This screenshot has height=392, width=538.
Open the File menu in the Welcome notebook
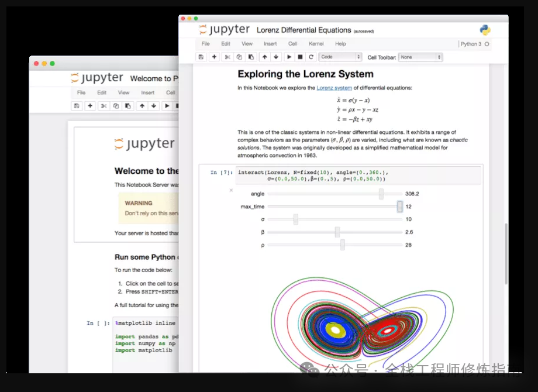pos(81,92)
